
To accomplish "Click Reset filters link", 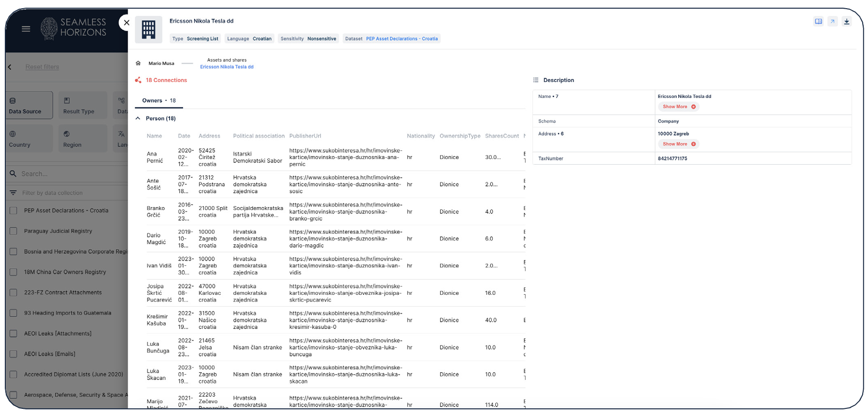I will 42,67.
